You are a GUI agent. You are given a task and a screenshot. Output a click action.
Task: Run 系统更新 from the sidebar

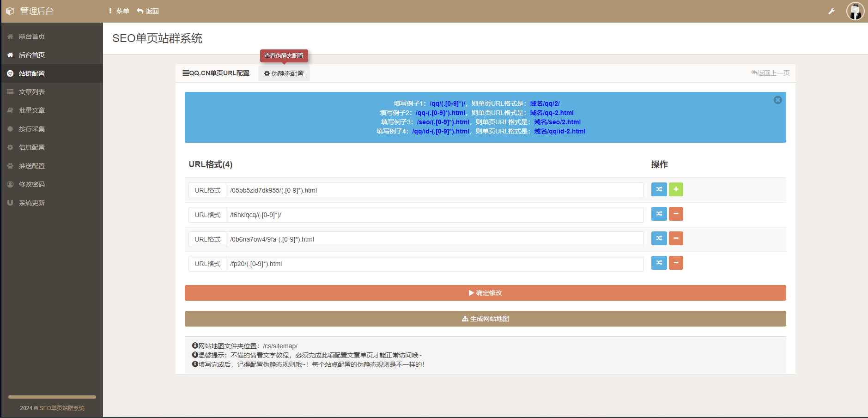(31, 202)
